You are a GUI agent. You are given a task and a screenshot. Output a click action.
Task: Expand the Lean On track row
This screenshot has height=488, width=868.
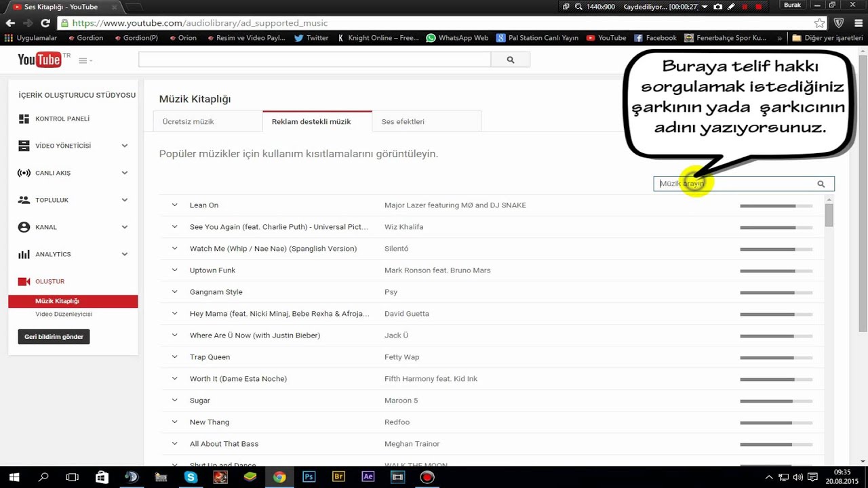pyautogui.click(x=174, y=205)
